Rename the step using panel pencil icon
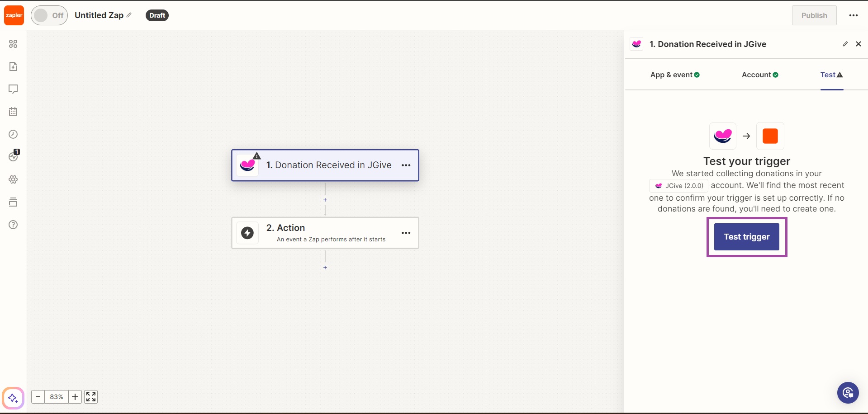868x414 pixels. (845, 44)
